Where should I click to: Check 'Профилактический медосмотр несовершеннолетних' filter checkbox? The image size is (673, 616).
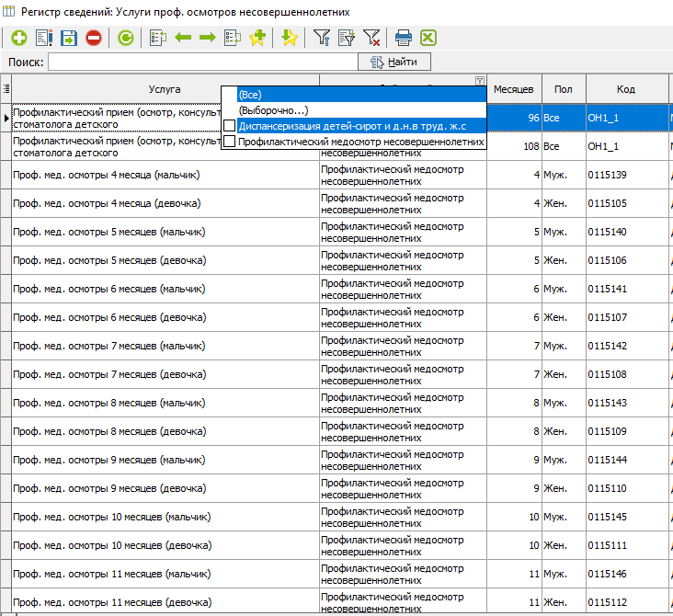(x=230, y=143)
